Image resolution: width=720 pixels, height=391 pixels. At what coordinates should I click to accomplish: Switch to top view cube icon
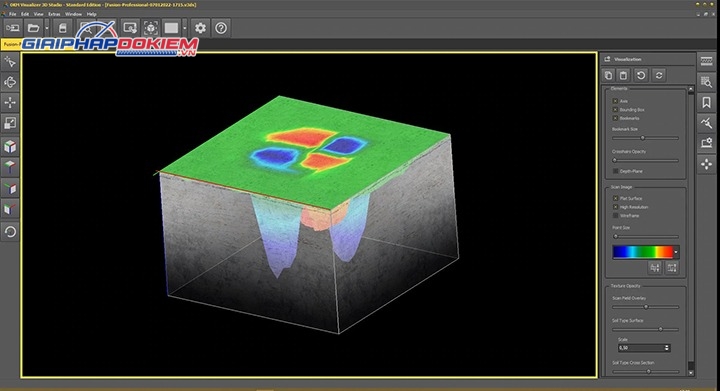click(x=10, y=167)
